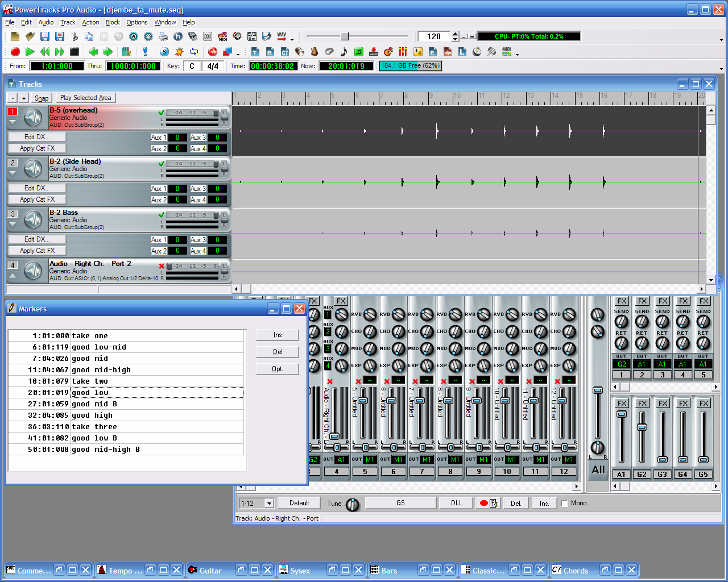Open the mixer faders icon
Viewport: 728px width, 582px height.
coord(403,52)
